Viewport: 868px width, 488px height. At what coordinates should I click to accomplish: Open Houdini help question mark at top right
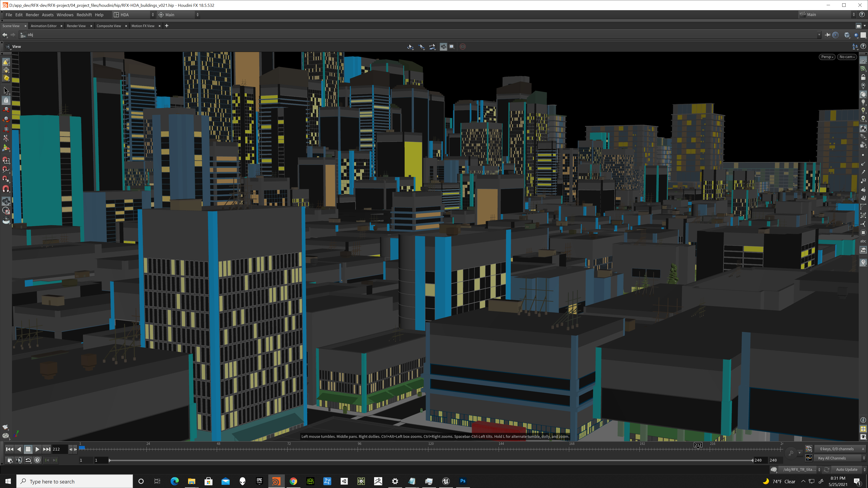(x=862, y=14)
